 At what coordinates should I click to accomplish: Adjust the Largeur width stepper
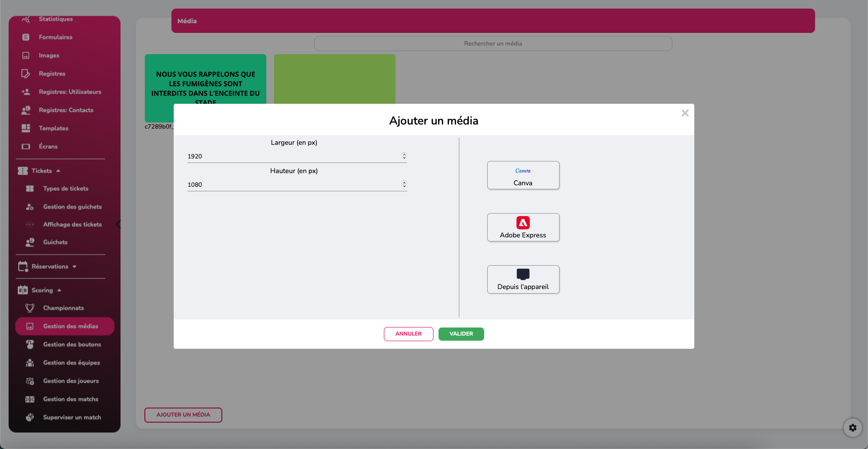(404, 156)
